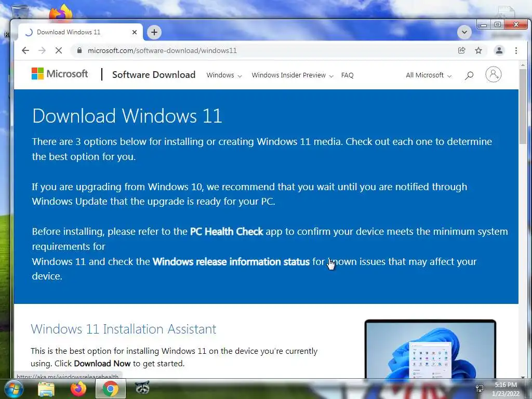Close the Download Windows 11 tab
The image size is (532, 399).
pos(135,32)
